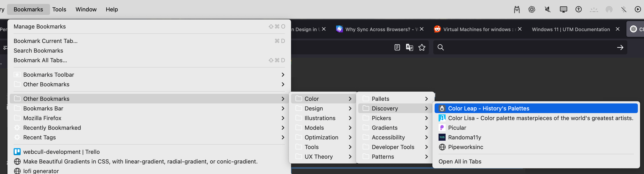Expand the Recent Tags submenu
The image size is (644, 174).
tap(149, 137)
